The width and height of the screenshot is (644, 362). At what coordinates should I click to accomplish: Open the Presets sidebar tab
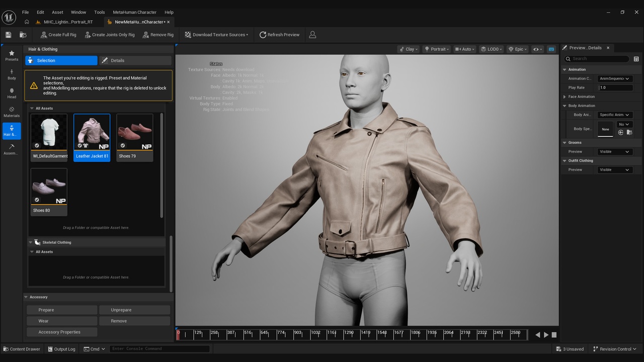pos(12,56)
